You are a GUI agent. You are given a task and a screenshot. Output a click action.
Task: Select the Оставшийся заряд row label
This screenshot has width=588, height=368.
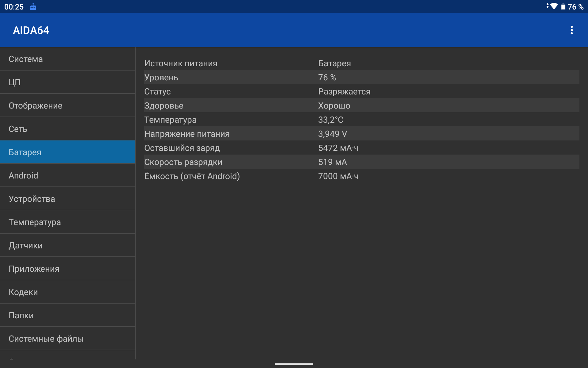click(x=182, y=148)
